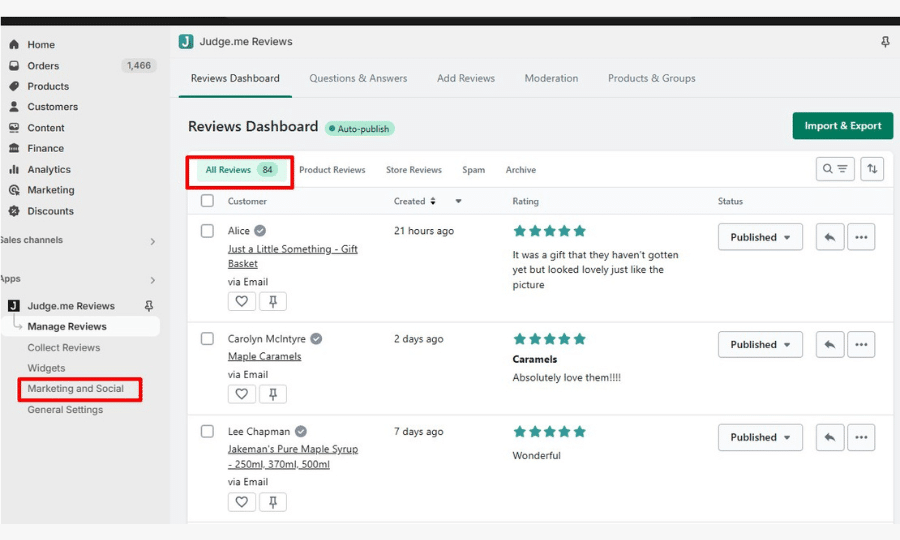Expand the Sales channels section
Viewport: 900px width, 540px height.
click(152, 241)
